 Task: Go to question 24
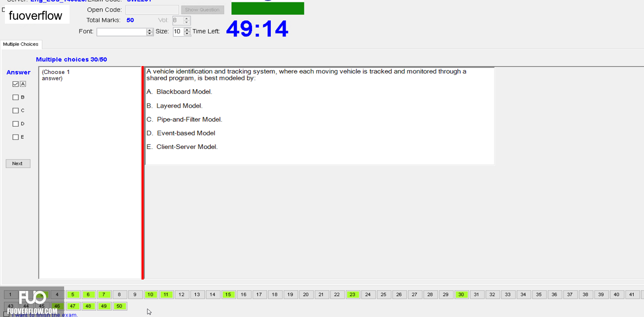(368, 295)
